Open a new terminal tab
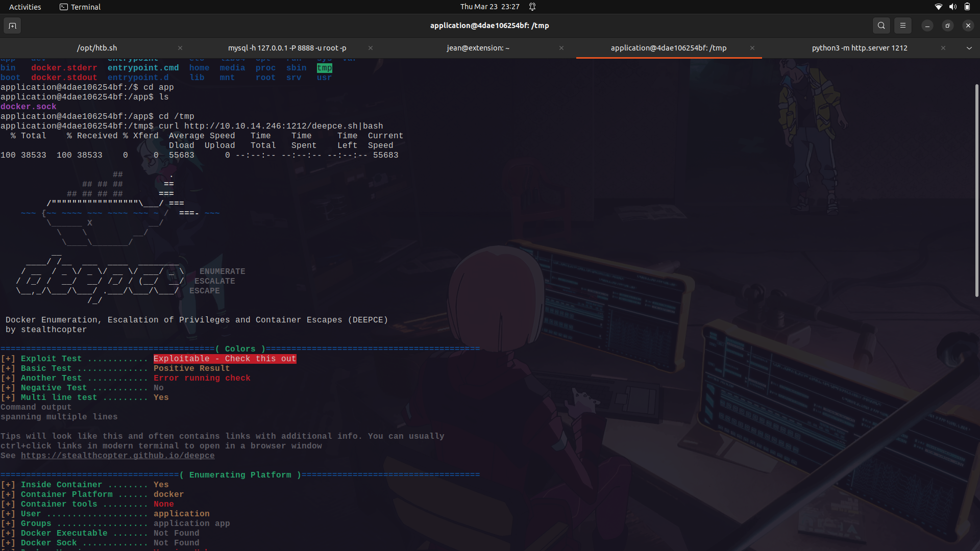This screenshot has height=551, width=980. pos(12,26)
